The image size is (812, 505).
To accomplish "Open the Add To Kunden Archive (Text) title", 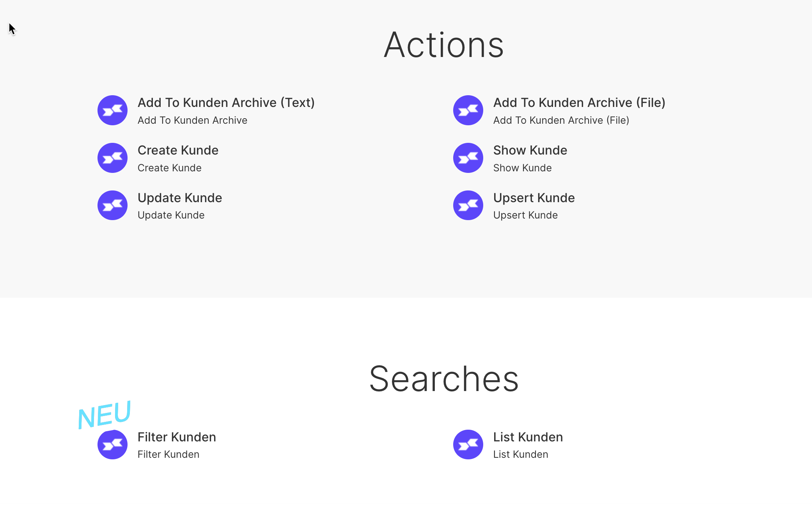I will [x=226, y=103].
